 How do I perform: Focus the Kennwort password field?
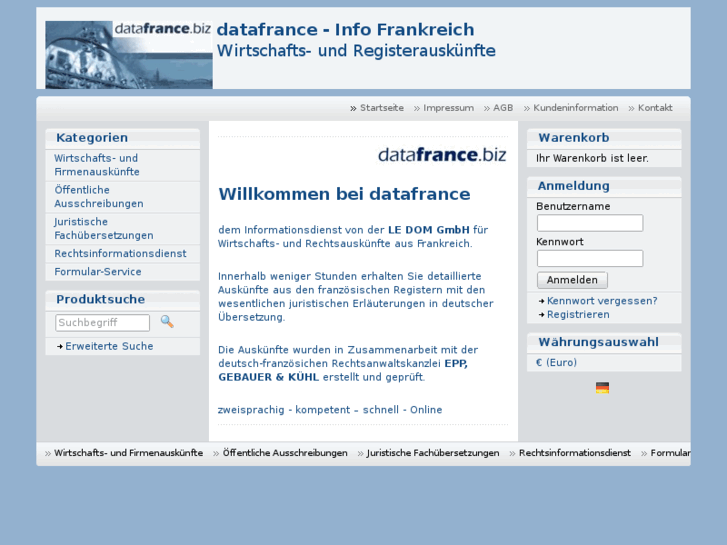click(590, 258)
